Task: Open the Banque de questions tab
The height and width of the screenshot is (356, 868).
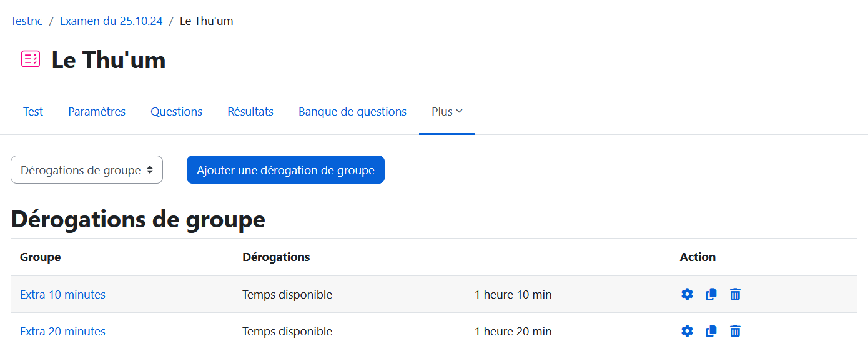Action: pos(352,112)
